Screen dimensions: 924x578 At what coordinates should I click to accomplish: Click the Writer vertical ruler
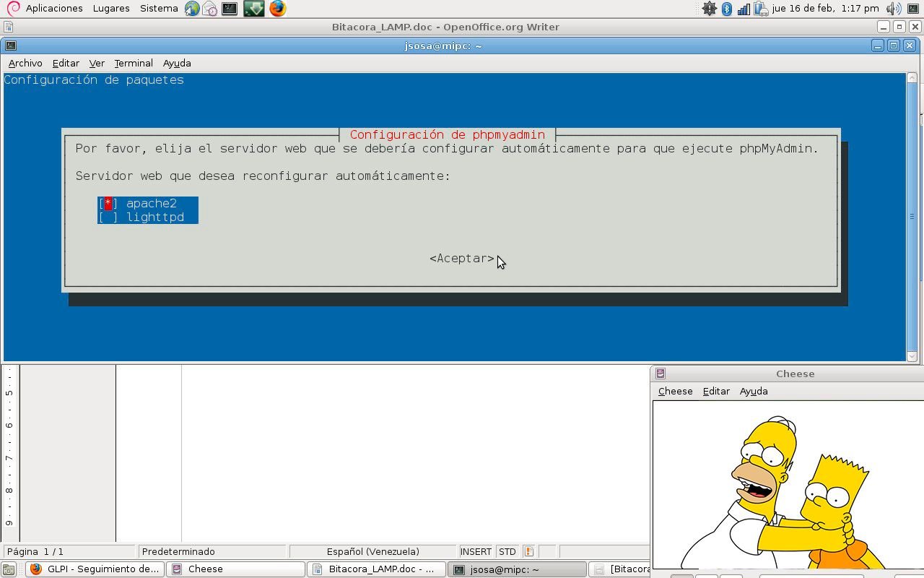pos(9,453)
